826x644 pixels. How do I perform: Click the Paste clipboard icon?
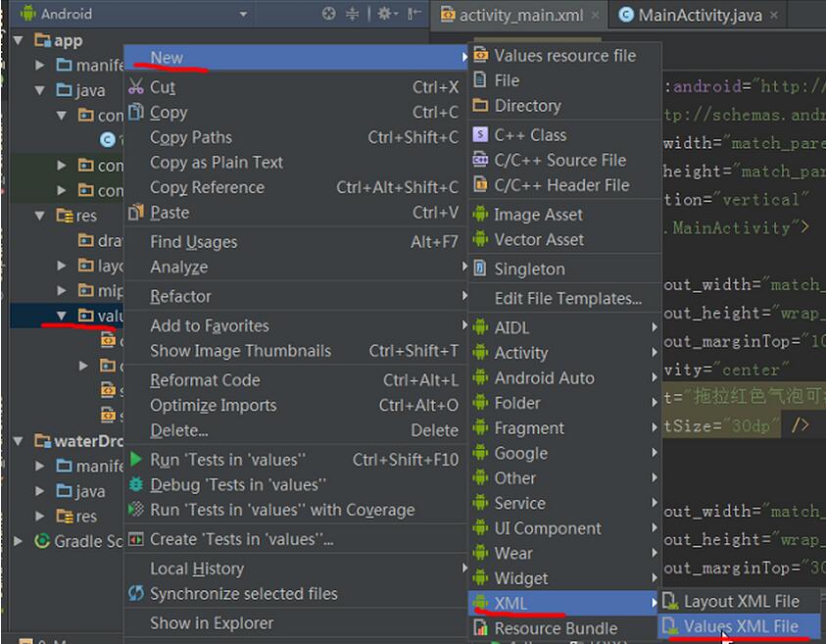(x=135, y=212)
